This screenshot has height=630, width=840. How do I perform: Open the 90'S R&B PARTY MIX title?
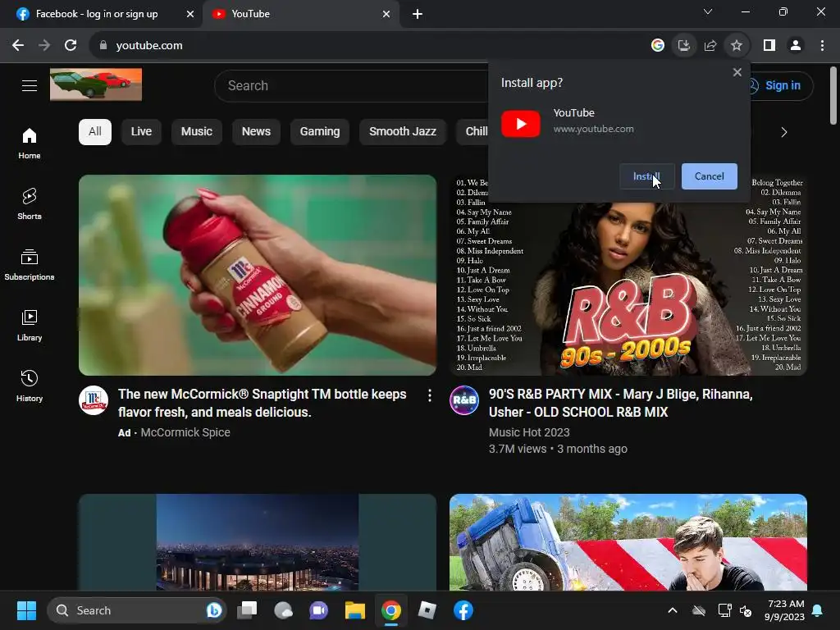click(x=620, y=403)
